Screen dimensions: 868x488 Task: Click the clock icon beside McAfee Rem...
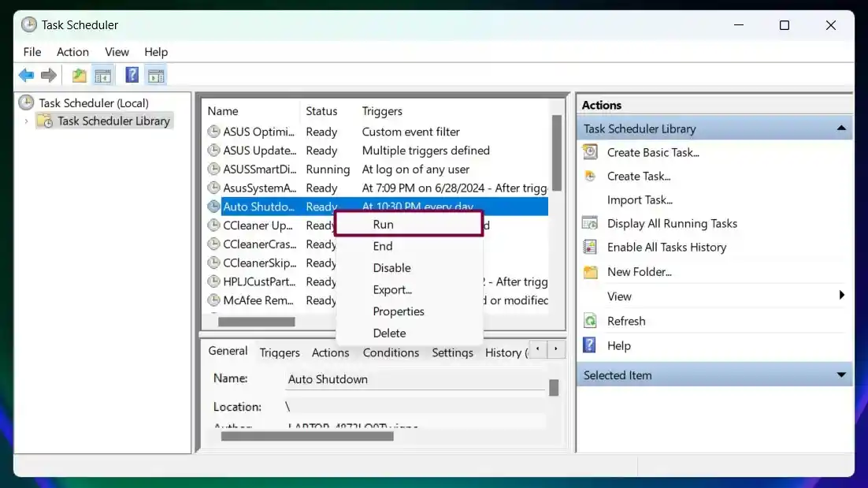(x=213, y=300)
